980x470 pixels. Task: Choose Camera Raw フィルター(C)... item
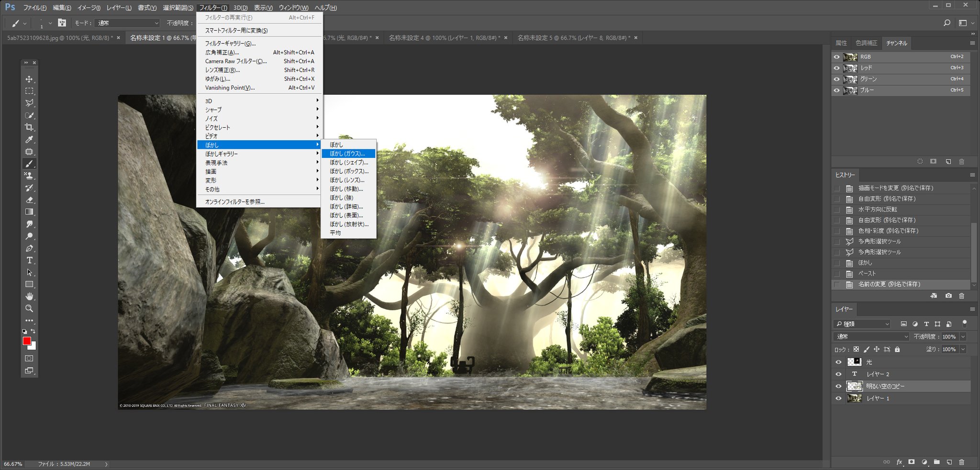point(259,61)
